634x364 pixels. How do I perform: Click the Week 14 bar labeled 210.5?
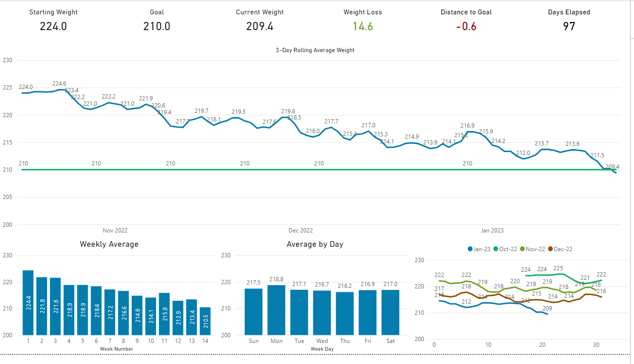click(205, 321)
